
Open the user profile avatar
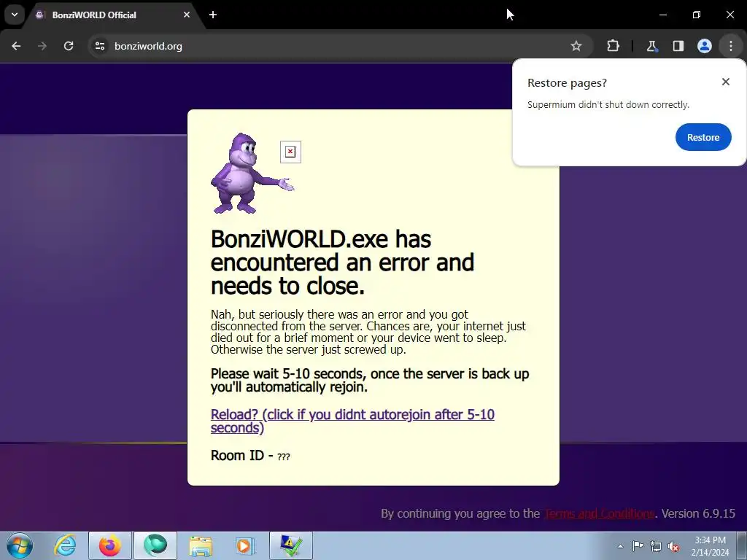point(705,46)
